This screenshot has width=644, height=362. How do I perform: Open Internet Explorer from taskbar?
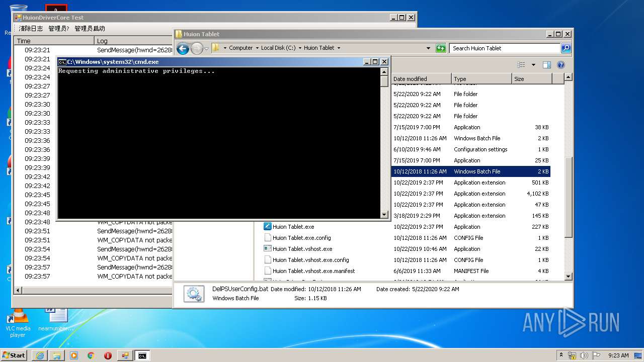click(x=40, y=355)
